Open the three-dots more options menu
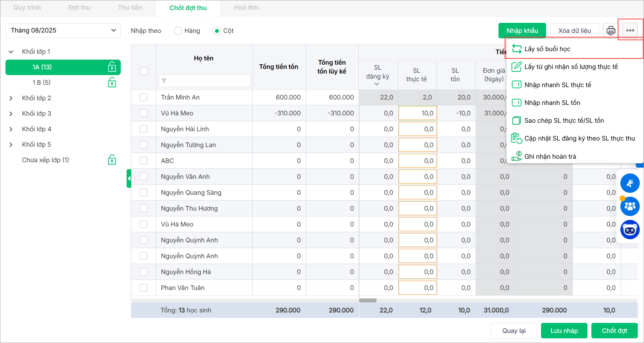The image size is (644, 343). (x=630, y=31)
